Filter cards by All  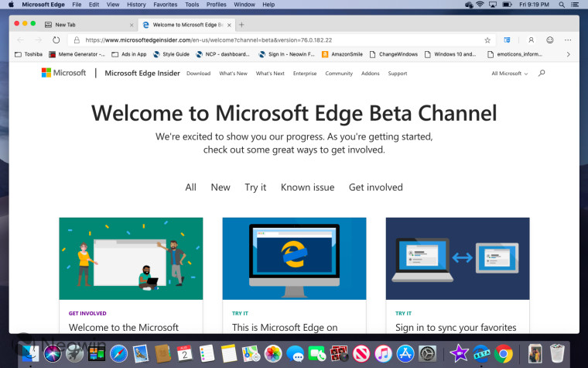coord(190,187)
